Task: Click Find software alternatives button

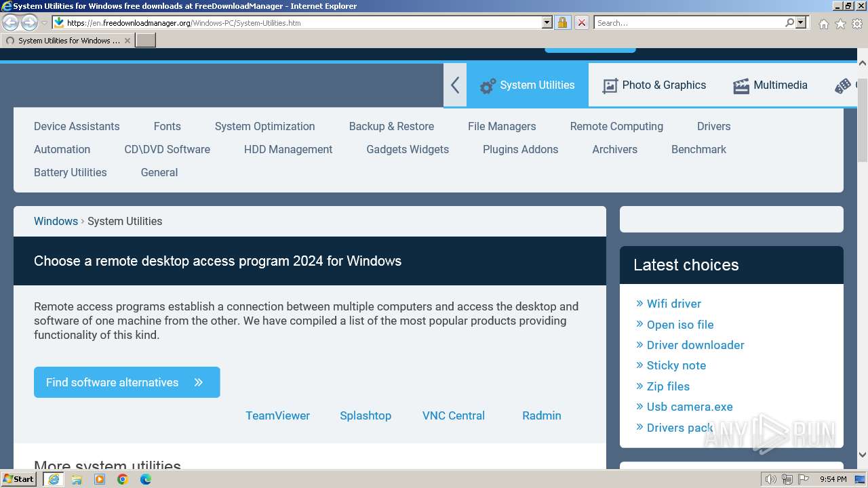Action: [127, 382]
